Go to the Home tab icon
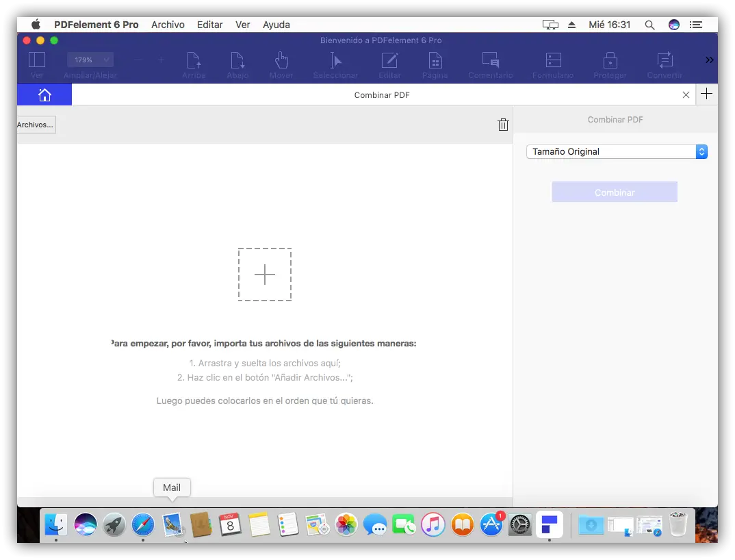This screenshot has height=560, width=735. click(x=44, y=94)
